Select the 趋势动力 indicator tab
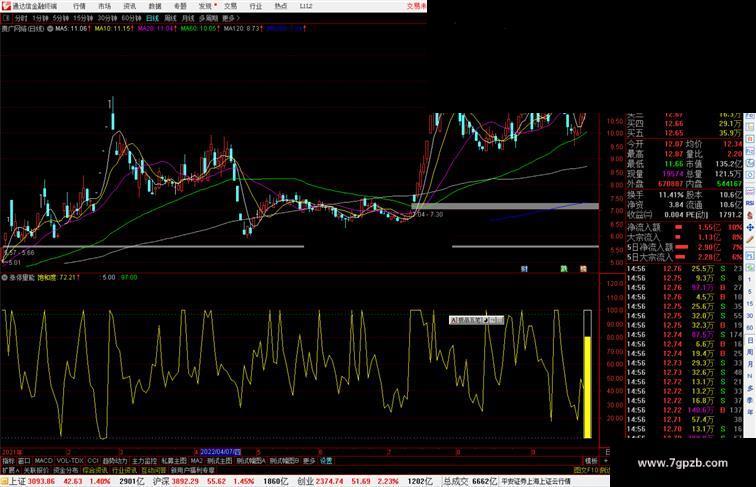 [115, 461]
